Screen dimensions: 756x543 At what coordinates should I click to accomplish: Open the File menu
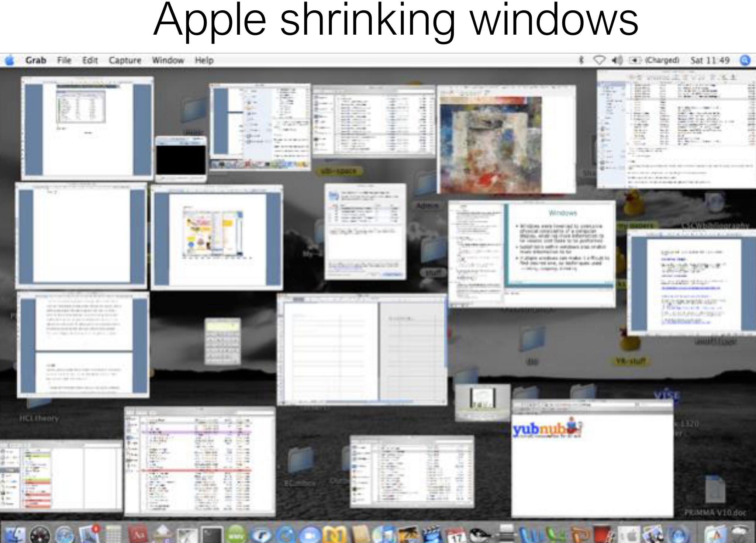[x=64, y=60]
